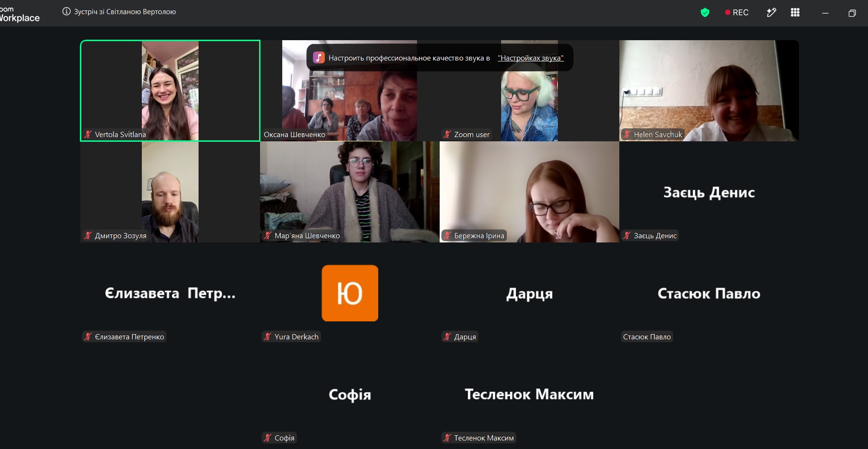Click the large Стасюк Павло name tile
The image size is (868, 449).
(x=709, y=294)
